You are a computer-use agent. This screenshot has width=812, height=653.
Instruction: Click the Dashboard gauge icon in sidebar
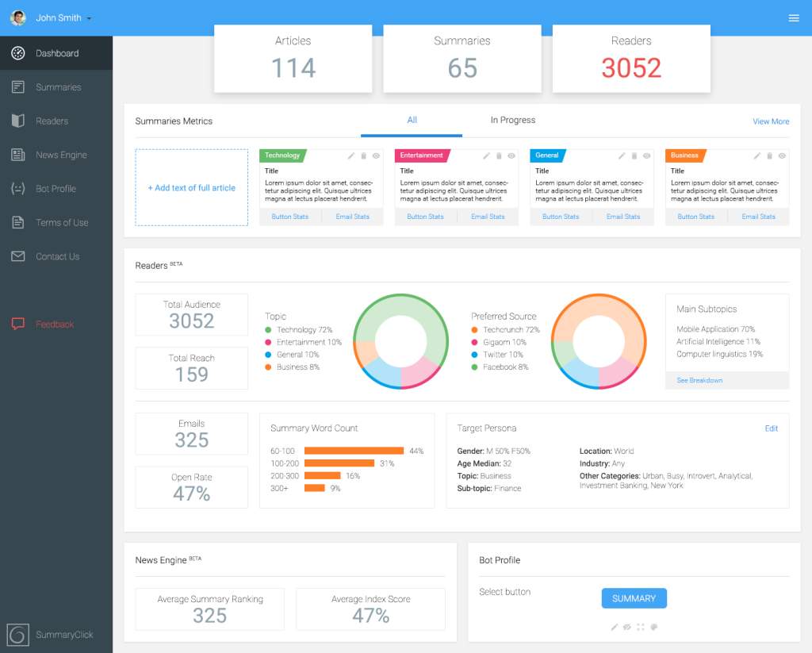pos(18,53)
